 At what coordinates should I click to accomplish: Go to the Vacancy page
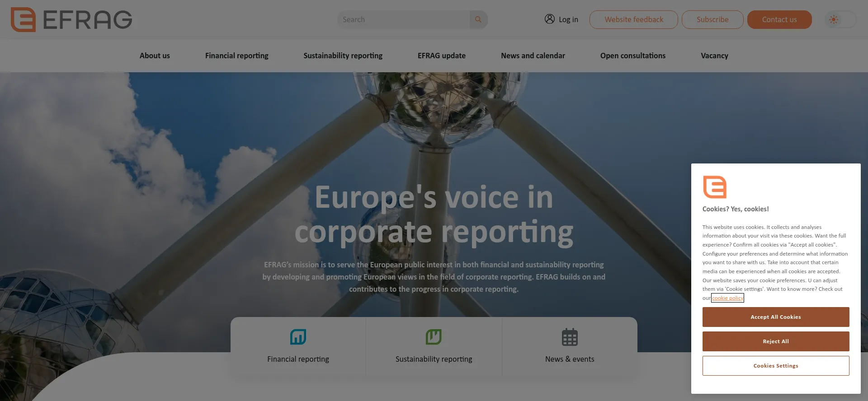click(714, 56)
